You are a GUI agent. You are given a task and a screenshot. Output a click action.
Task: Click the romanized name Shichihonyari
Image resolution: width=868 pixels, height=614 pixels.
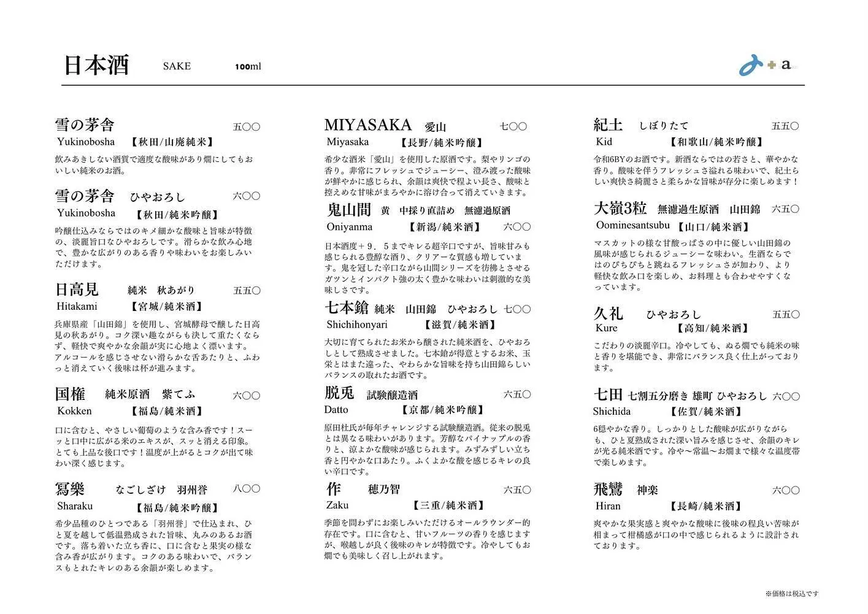pyautogui.click(x=357, y=324)
